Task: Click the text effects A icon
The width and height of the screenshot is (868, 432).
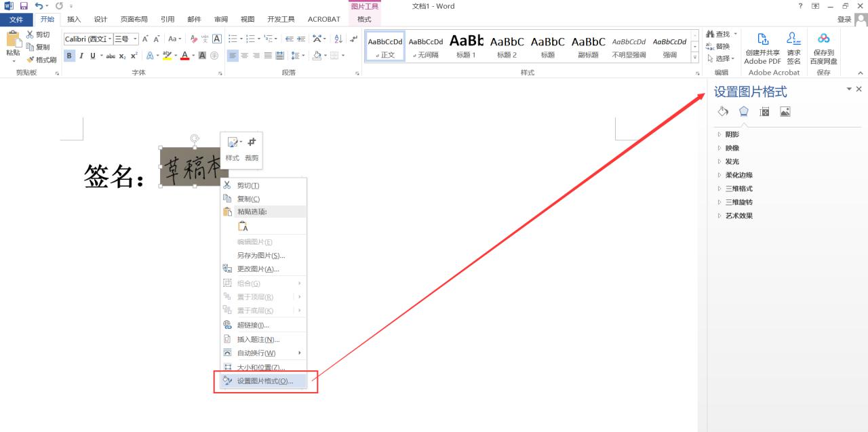Action: pos(150,56)
